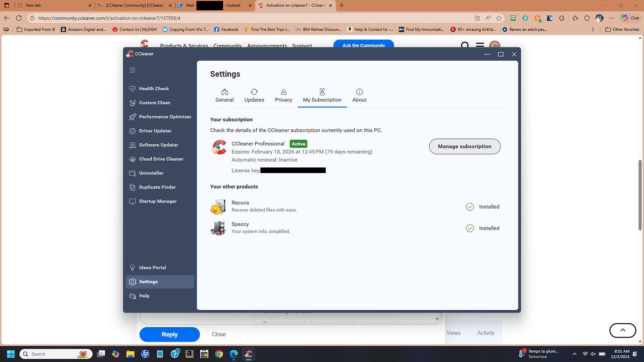Open Duplicate Finder

pos(157,187)
